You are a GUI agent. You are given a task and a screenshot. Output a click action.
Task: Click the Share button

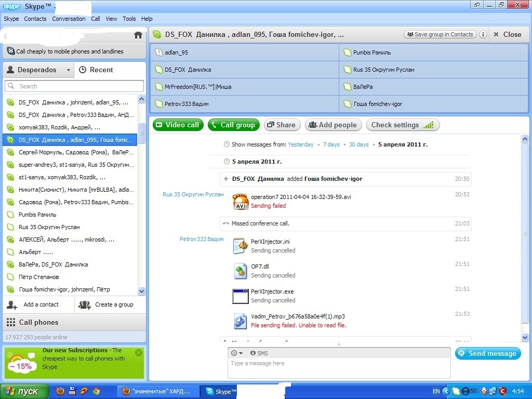(282, 125)
